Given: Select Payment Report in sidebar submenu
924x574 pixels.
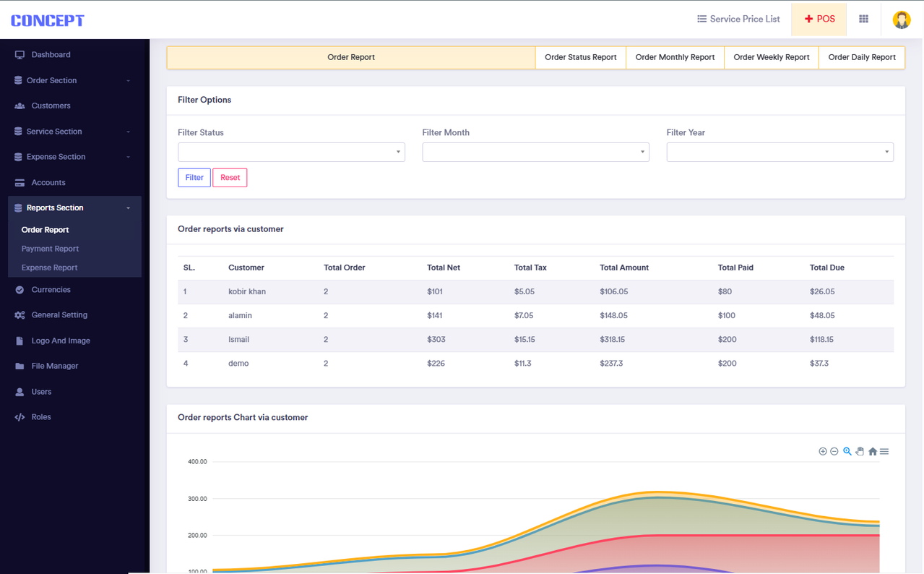Looking at the screenshot, I should click(50, 249).
